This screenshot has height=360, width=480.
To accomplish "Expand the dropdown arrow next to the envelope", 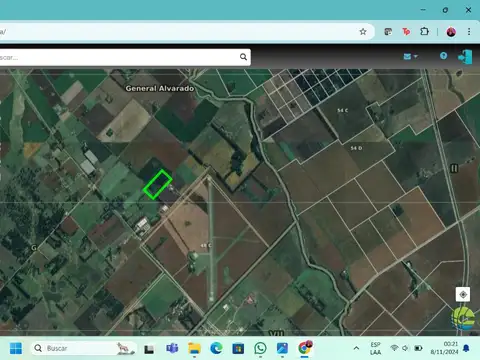I will [x=415, y=56].
